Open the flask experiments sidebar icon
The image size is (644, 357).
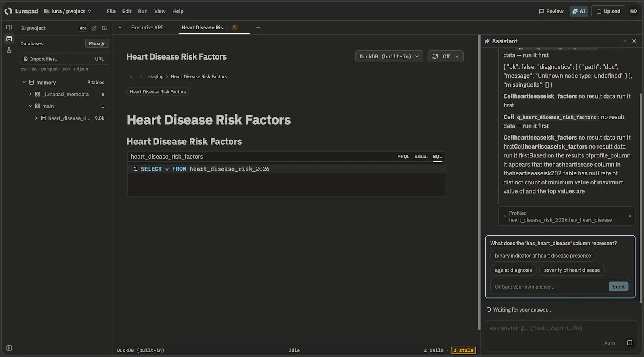(x=9, y=50)
